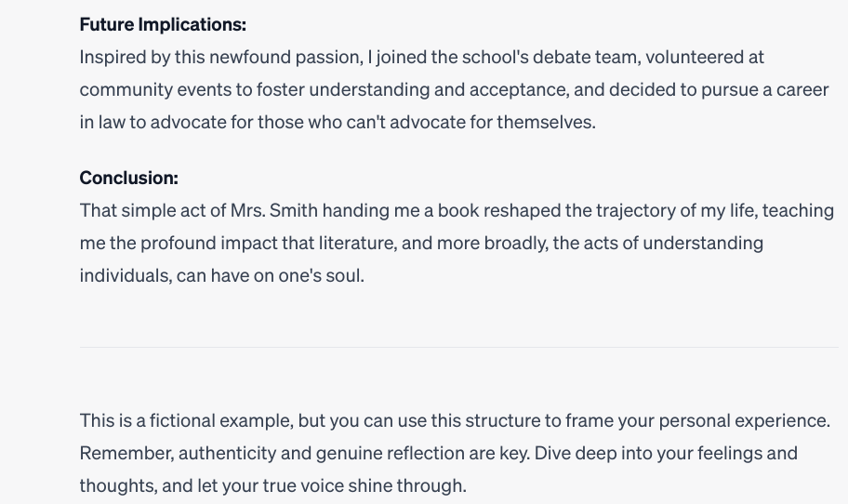Click the line starting "Inspired by this newfound passion"
848x504 pixels.
pyautogui.click(x=421, y=57)
